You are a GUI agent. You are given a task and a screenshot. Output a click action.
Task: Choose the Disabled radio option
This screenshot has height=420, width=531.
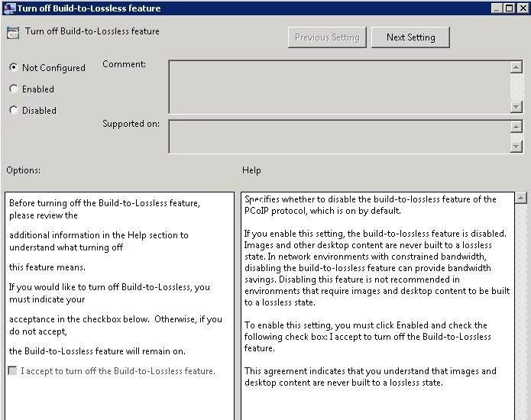[x=14, y=110]
